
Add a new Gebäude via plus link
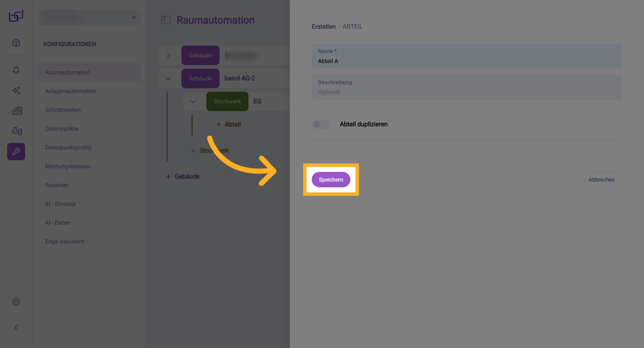pos(183,177)
